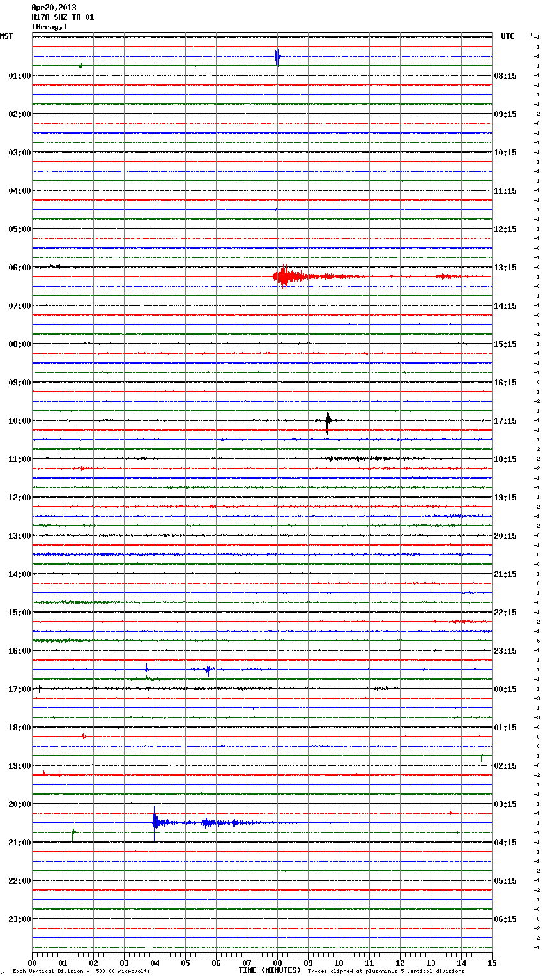Select the 07:00 MST time label
The width and height of the screenshot is (543, 980).
pos(20,306)
